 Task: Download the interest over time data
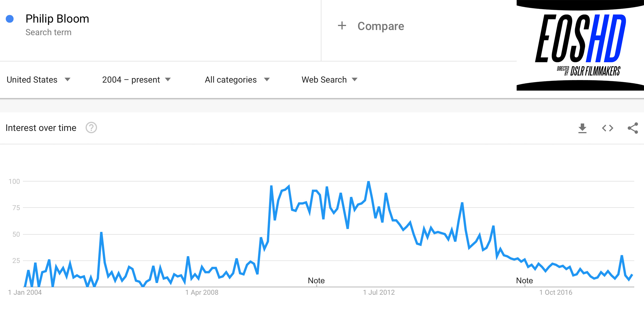pos(582,128)
